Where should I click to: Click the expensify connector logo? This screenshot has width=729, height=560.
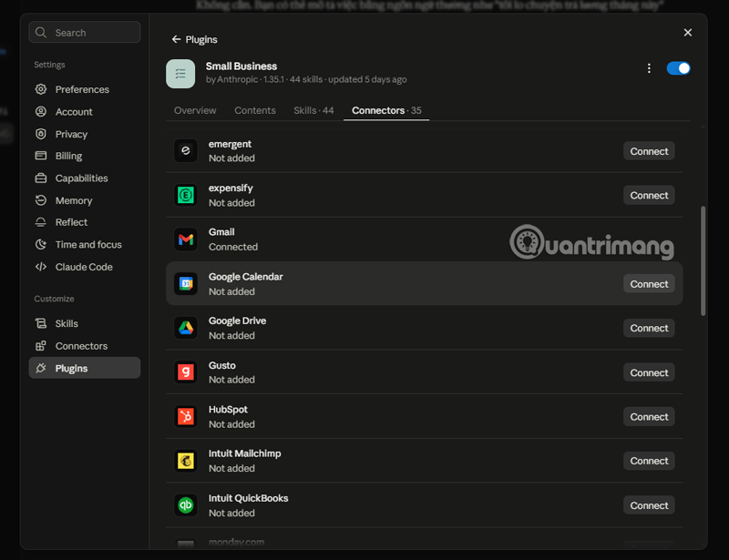point(186,195)
